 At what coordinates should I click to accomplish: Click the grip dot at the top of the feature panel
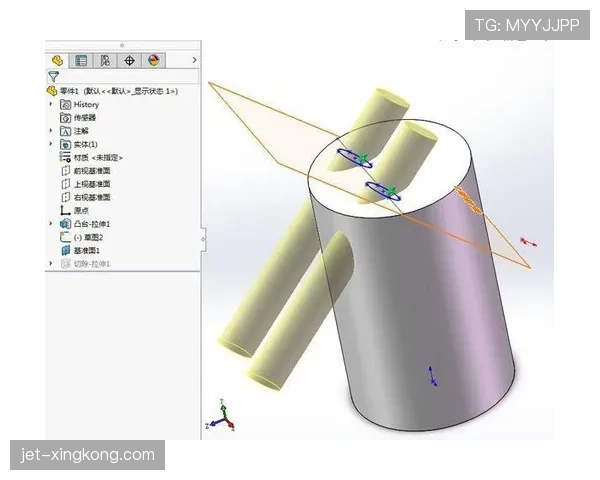click(122, 45)
